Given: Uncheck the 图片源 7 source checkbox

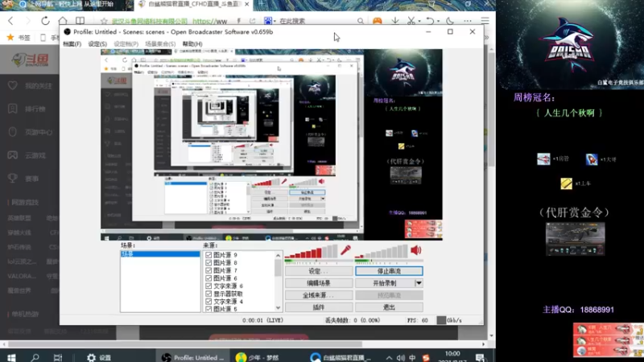Looking at the screenshot, I should point(208,270).
